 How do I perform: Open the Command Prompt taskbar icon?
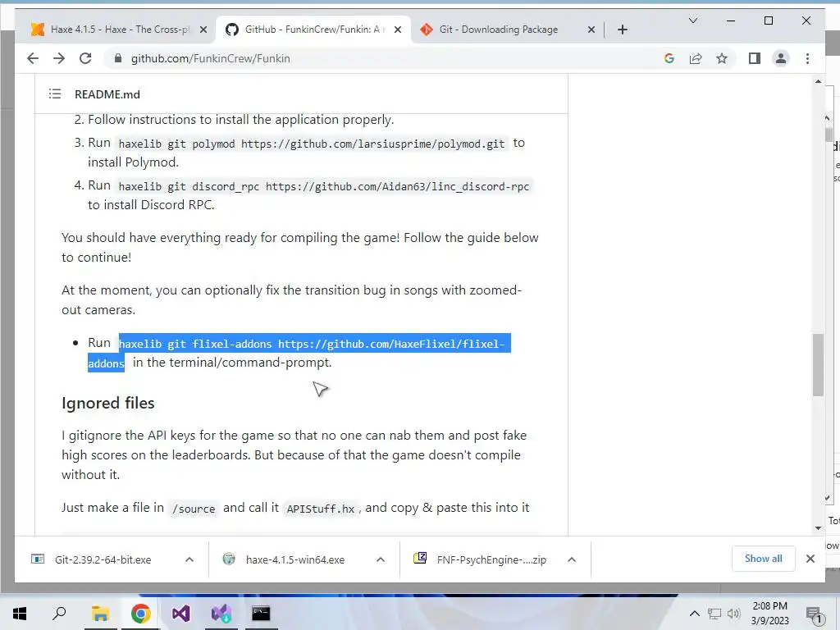[261, 614]
